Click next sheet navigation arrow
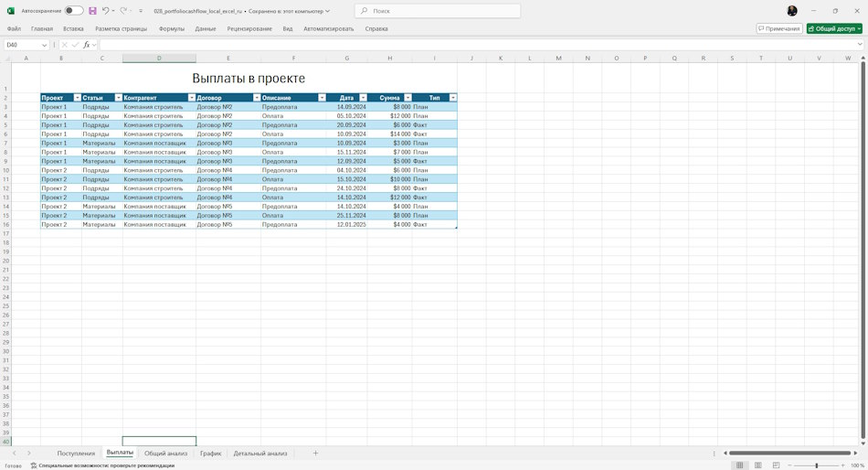 point(29,454)
